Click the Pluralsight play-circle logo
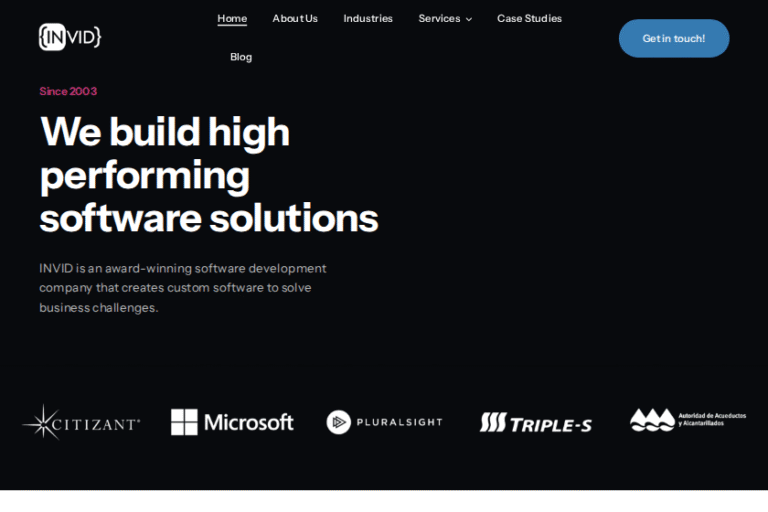The width and height of the screenshot is (768, 512). 339,422
